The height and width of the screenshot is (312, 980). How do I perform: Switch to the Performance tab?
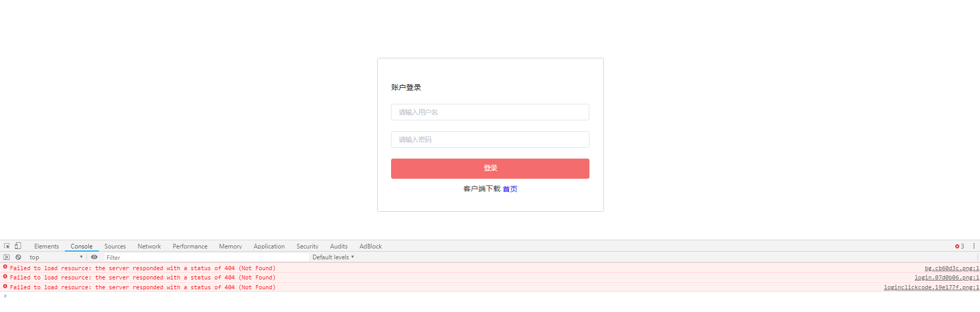(x=190, y=246)
